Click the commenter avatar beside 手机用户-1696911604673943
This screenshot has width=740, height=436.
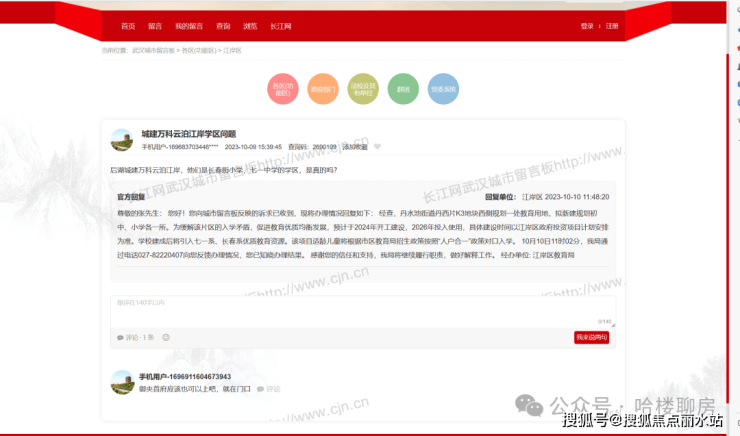point(122,382)
